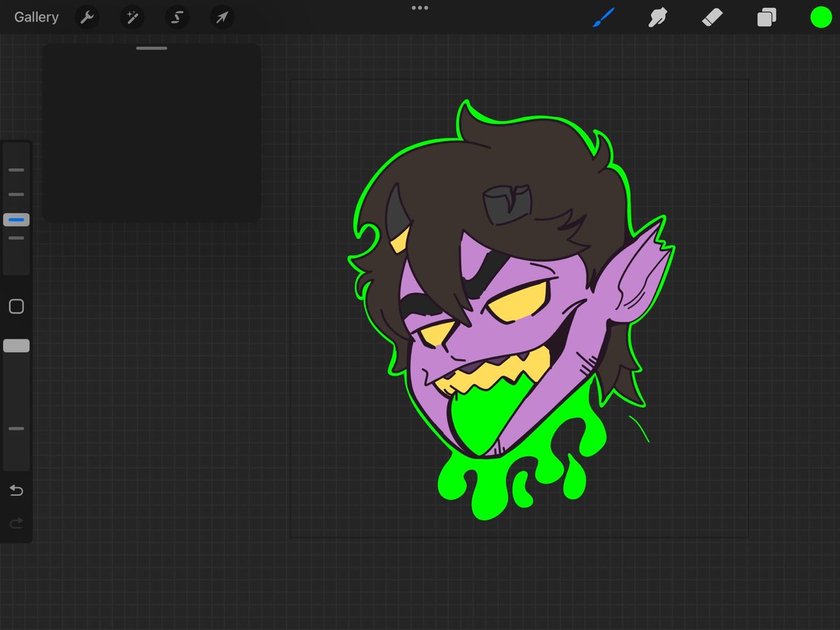Activate the Selection tool
Screen dimensions: 840x630
pyautogui.click(x=177, y=17)
